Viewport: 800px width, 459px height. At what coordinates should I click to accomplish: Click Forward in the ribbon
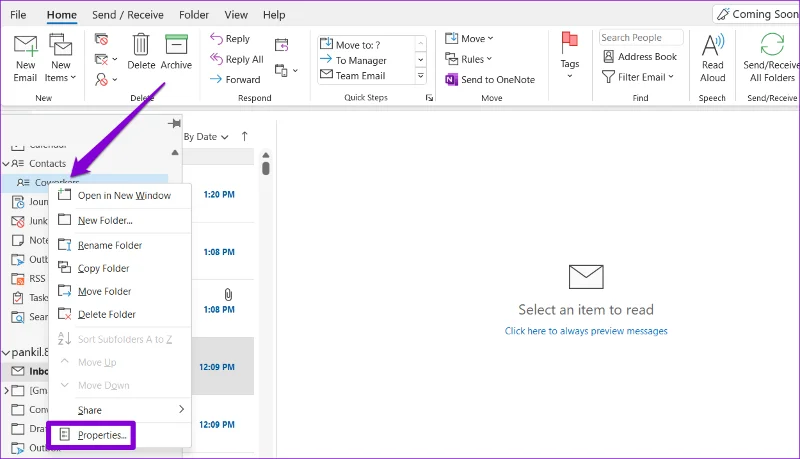coord(235,80)
